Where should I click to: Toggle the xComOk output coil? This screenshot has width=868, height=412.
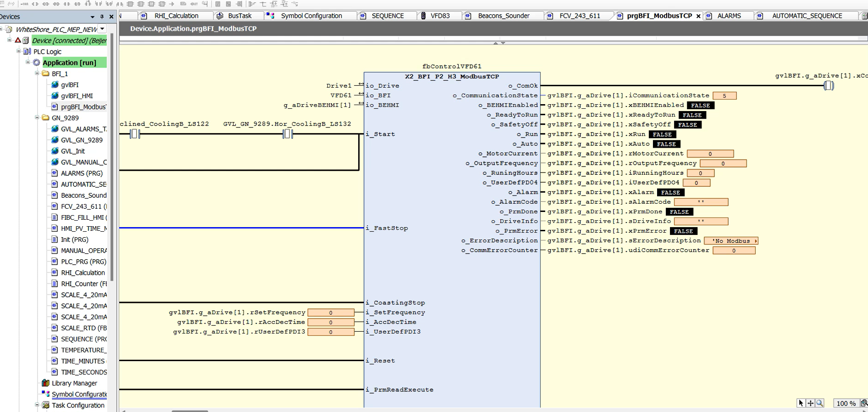pyautogui.click(x=828, y=85)
